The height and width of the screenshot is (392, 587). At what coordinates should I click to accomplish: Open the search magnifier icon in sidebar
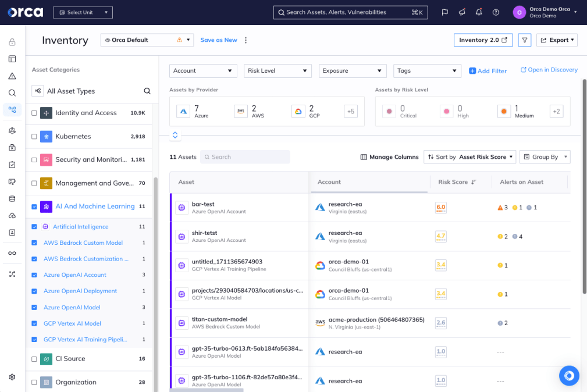[x=12, y=93]
